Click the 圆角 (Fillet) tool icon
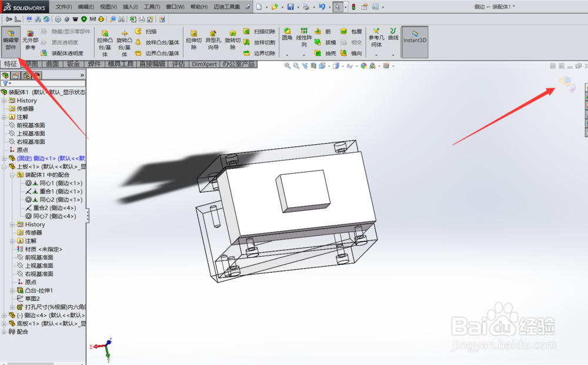This screenshot has height=365, width=588. [x=287, y=31]
